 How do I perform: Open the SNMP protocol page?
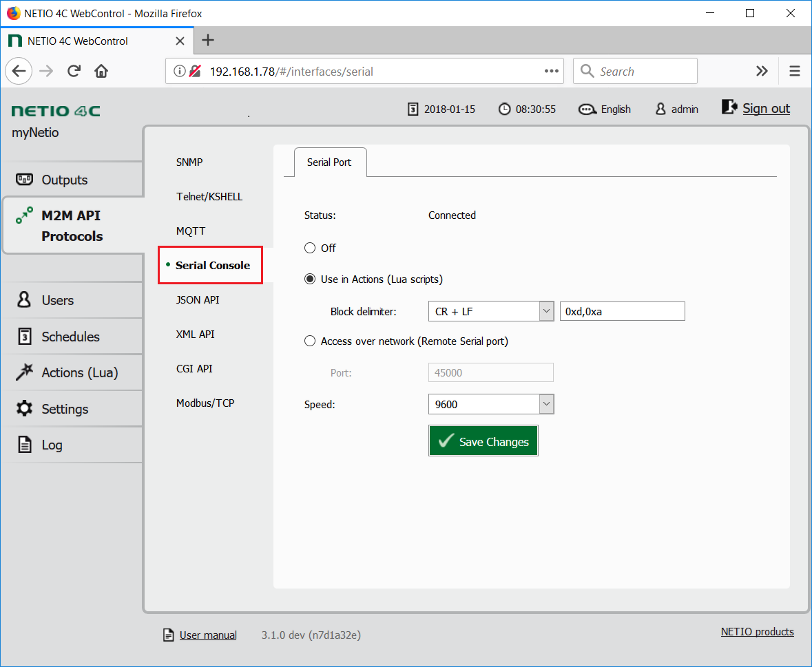coord(189,162)
